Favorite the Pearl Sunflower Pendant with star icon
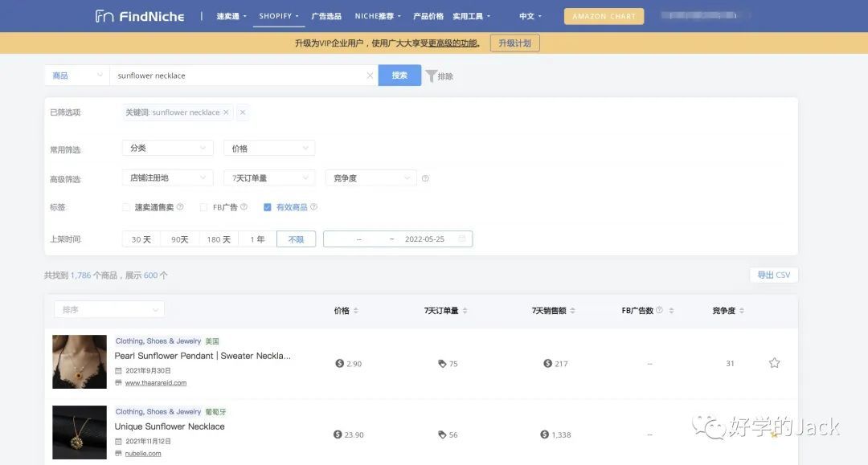Viewport: 868px width, 465px height. (x=774, y=363)
